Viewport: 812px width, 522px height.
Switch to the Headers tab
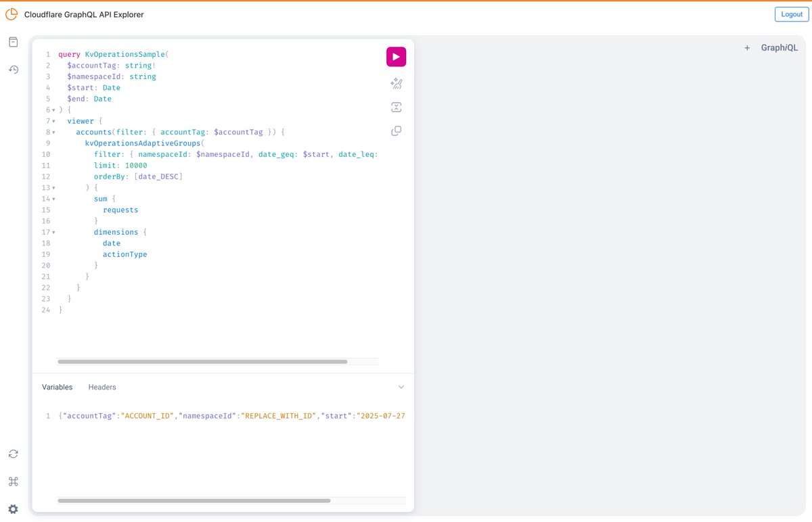(102, 387)
